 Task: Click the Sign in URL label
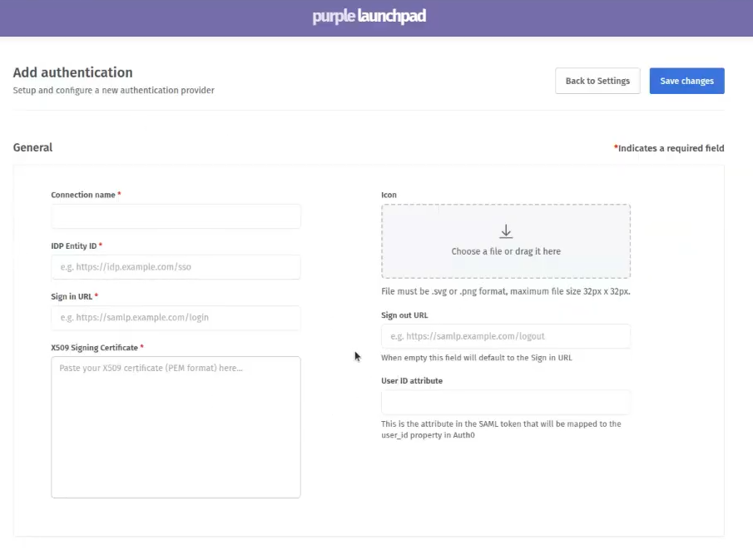pos(72,296)
